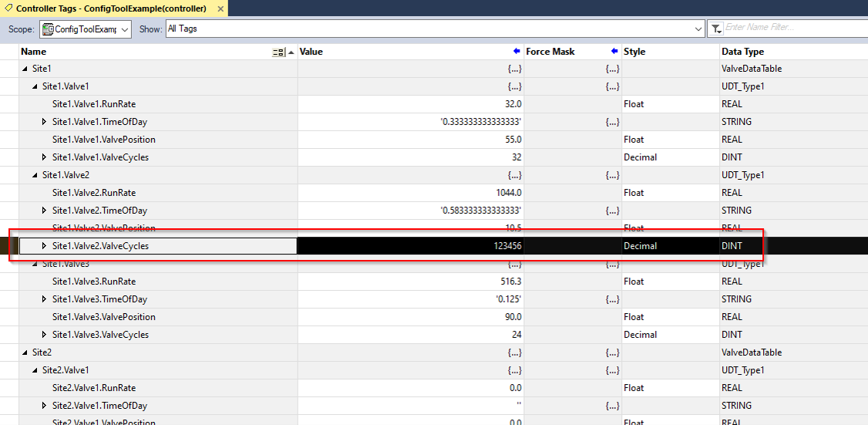Click the Decimal style of Site1.Valve1.ValveCycles
The image size is (868, 425).
pos(640,157)
